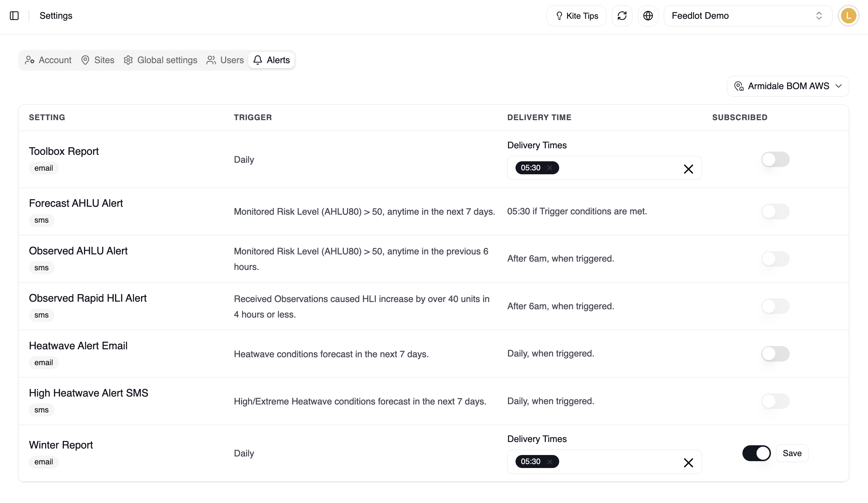The image size is (868, 503).
Task: Click the TRIGGER column header
Action: coord(253,117)
